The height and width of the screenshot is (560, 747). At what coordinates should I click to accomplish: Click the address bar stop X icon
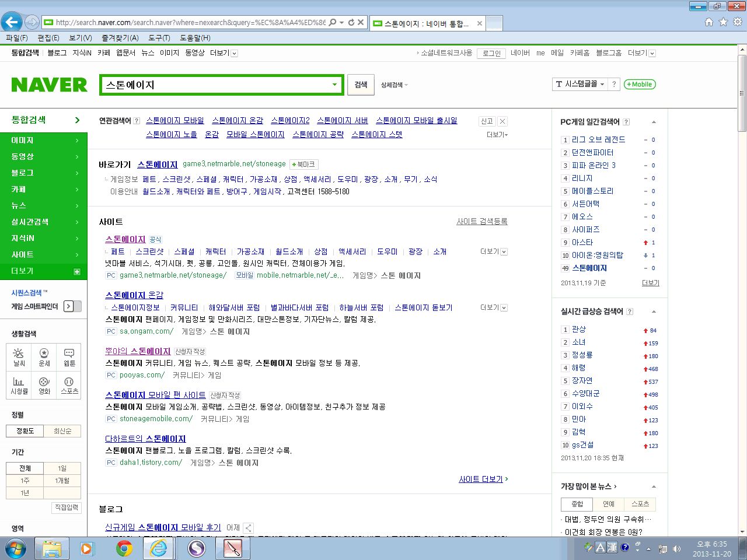tap(361, 22)
